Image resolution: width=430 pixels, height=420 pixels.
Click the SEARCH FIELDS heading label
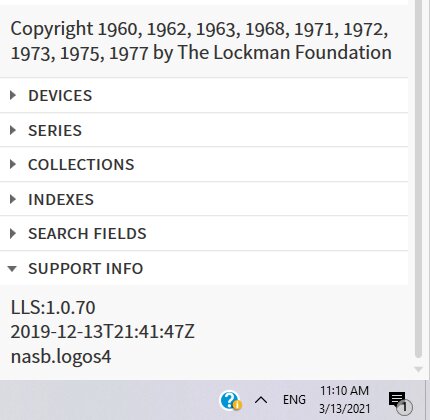tap(87, 234)
